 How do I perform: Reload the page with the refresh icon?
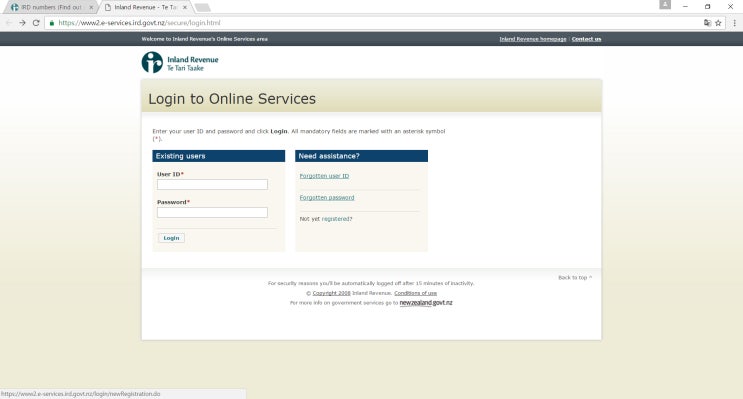36,23
